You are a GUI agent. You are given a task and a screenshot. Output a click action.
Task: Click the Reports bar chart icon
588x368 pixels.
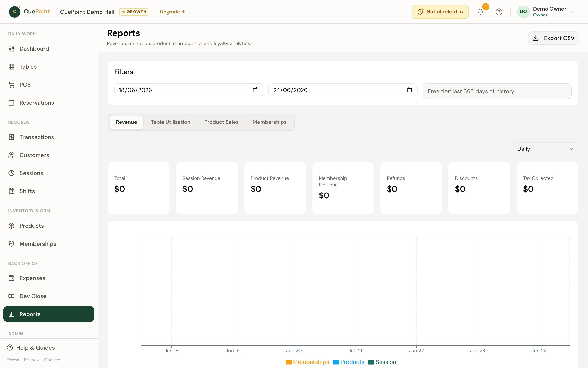click(11, 314)
